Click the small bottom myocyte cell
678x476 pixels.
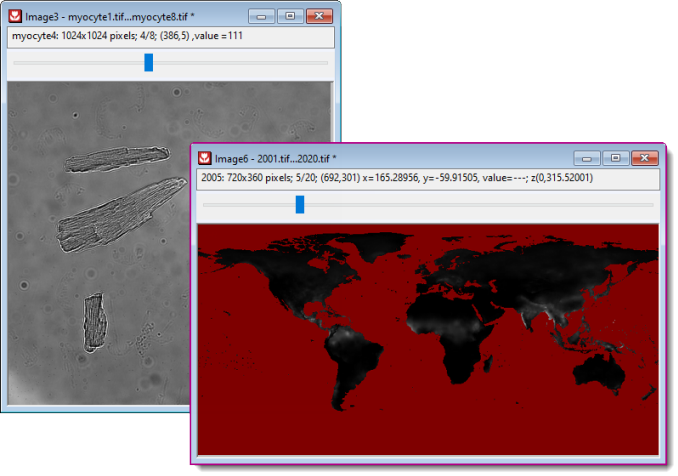pyautogui.click(x=94, y=321)
